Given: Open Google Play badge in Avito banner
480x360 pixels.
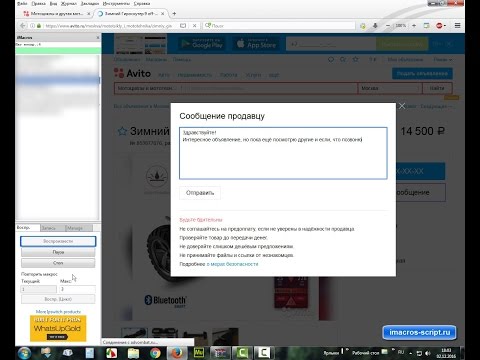Looking at the screenshot, I should pos(202,44).
